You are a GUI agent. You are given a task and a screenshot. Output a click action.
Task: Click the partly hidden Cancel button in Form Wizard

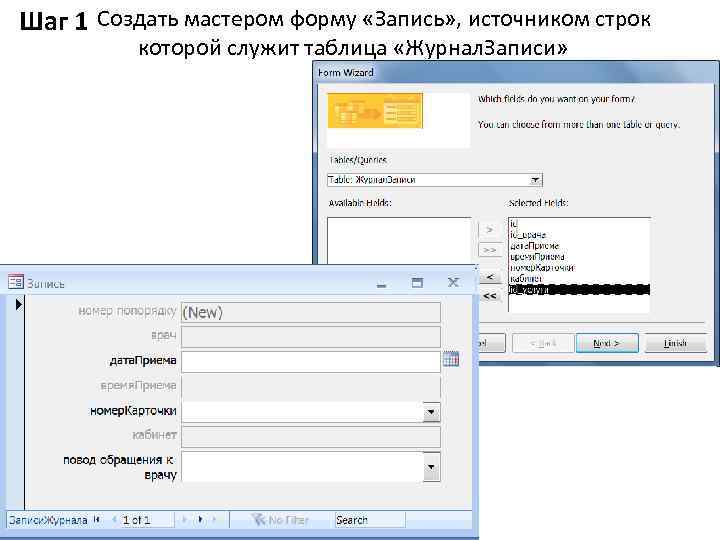point(491,343)
